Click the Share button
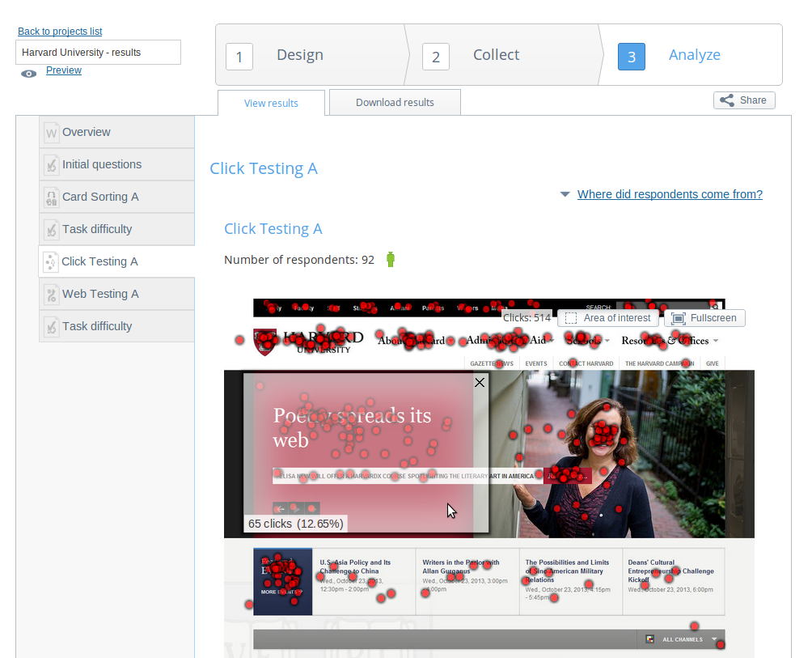 click(x=744, y=100)
